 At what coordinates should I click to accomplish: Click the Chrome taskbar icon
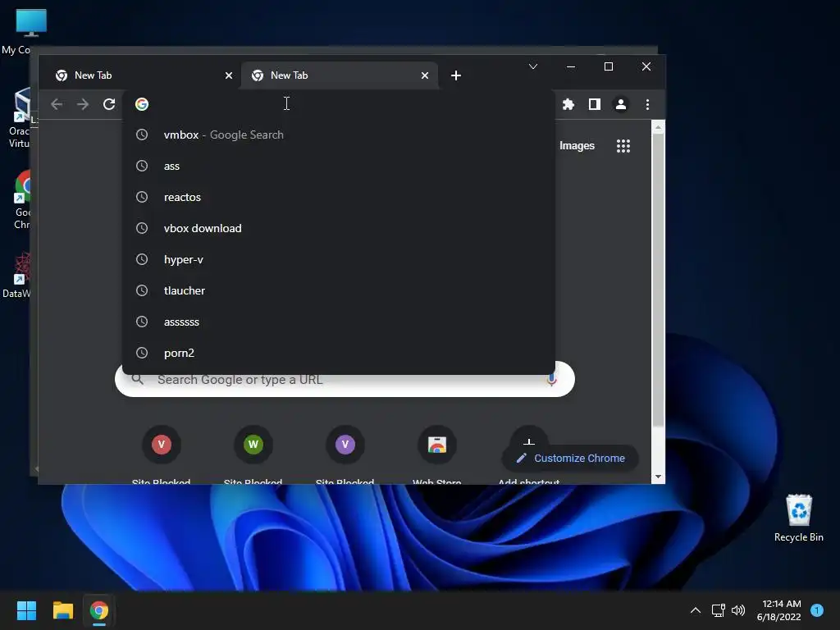pos(99,610)
